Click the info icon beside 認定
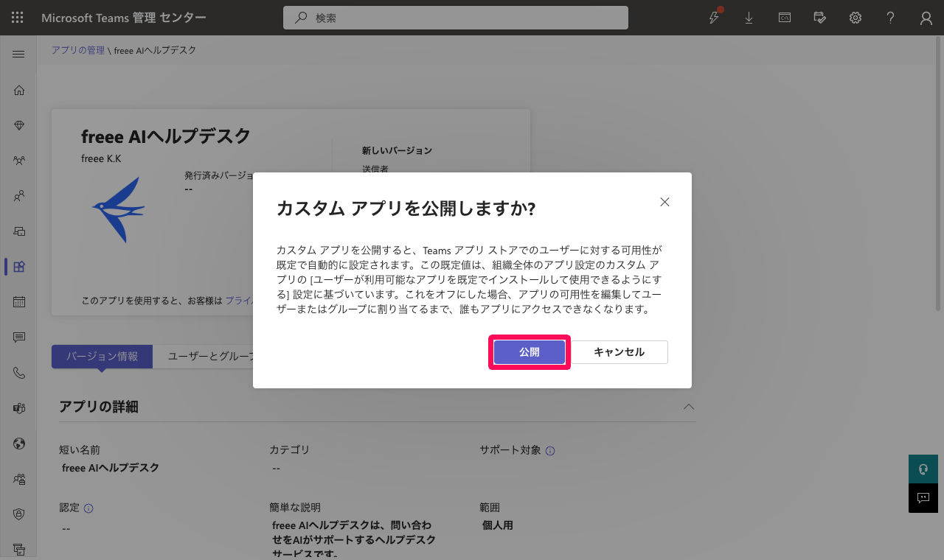Screen dimensions: 944x560 pyautogui.click(x=88, y=508)
